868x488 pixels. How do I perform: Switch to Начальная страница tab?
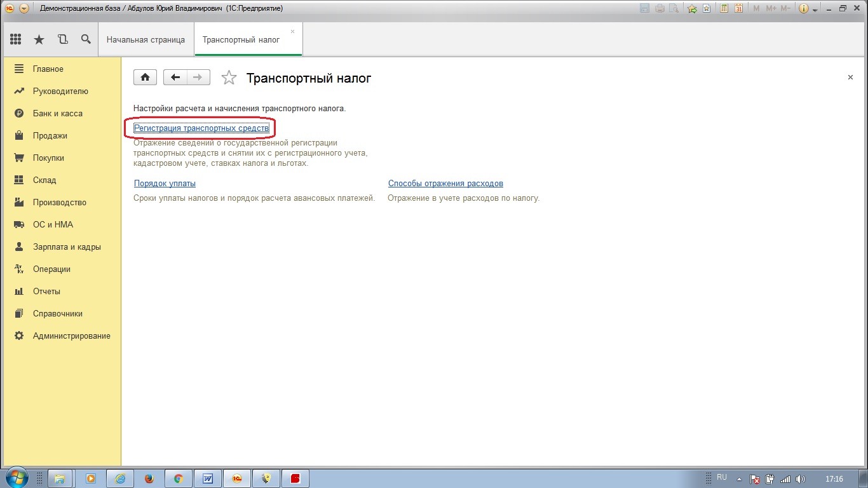pyautogui.click(x=146, y=39)
